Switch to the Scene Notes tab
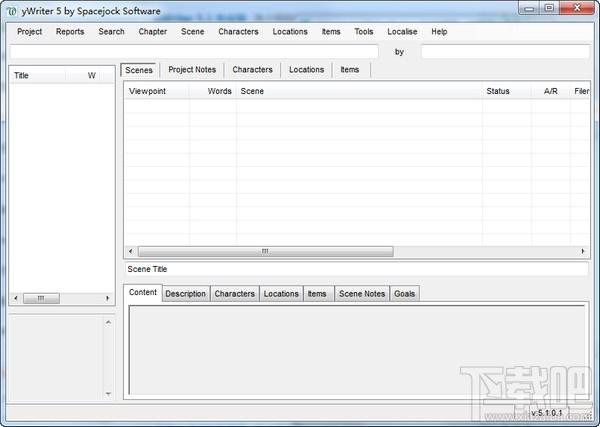 coord(362,294)
